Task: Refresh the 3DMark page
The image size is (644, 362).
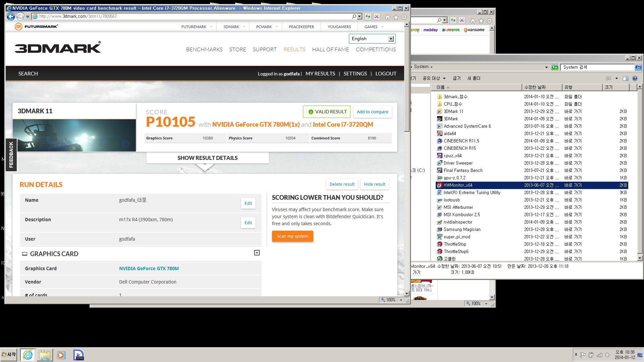Action: click(x=368, y=16)
